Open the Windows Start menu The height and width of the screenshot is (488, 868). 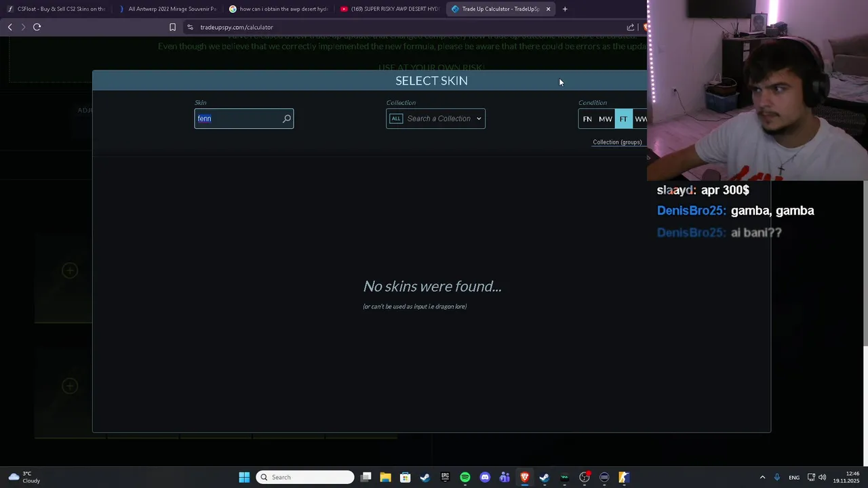point(244,477)
